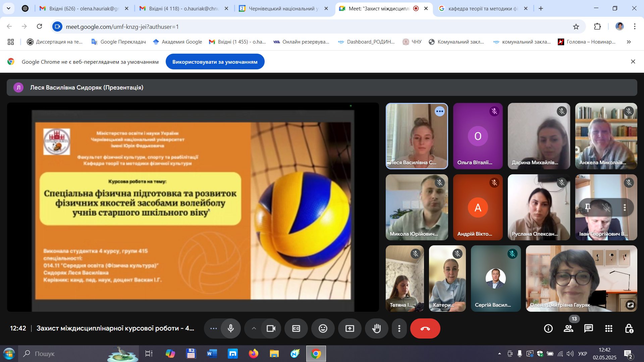Open meeting details info icon
Screen dimensions: 644x362
[548, 328]
